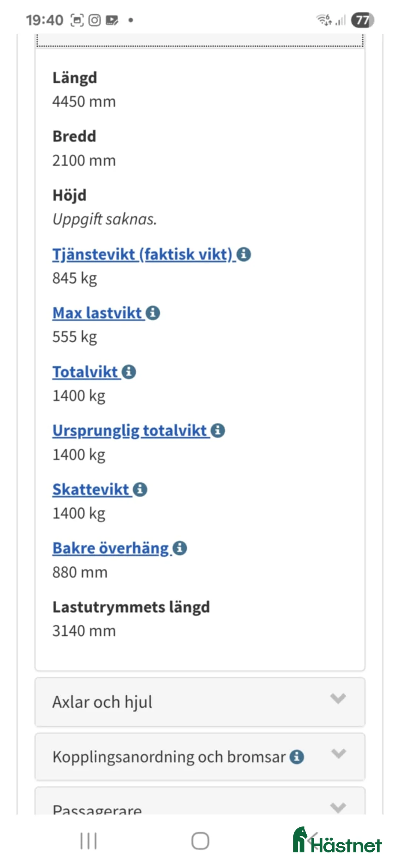Tap info icon next to Skattevikt
This screenshot has height=868, width=400.
[x=140, y=489]
